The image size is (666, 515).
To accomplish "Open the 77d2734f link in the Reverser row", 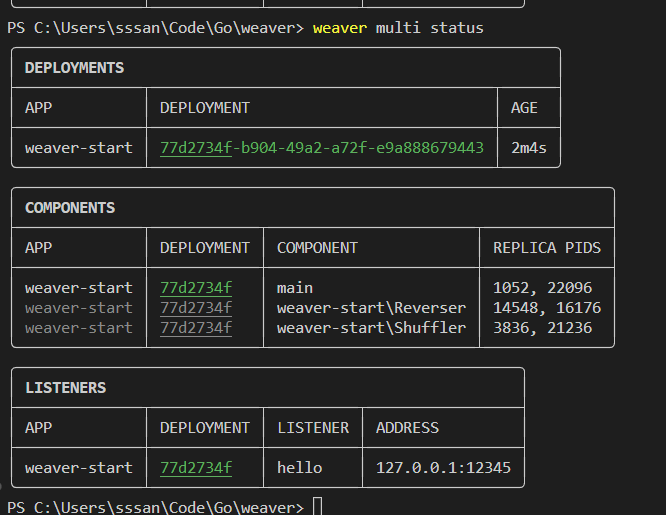I will (196, 308).
